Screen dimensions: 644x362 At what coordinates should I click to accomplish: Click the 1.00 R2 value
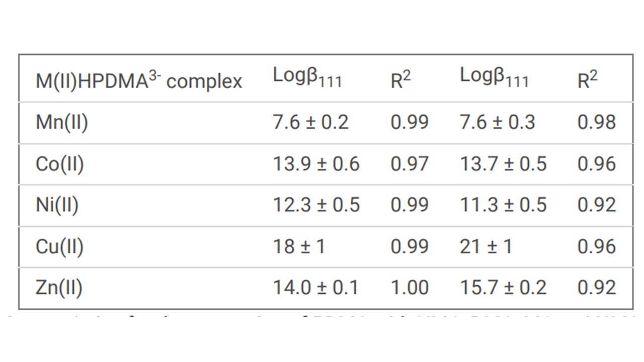click(x=410, y=288)
